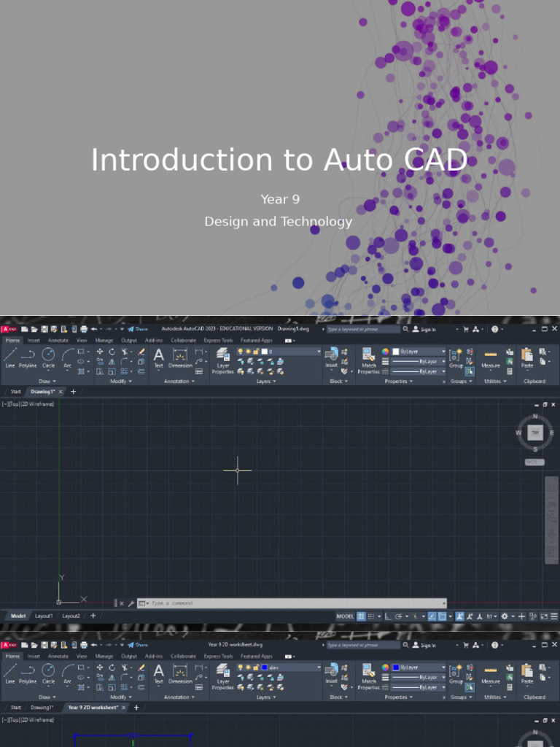Open the Insert tab in Drawing1 window

[34, 340]
